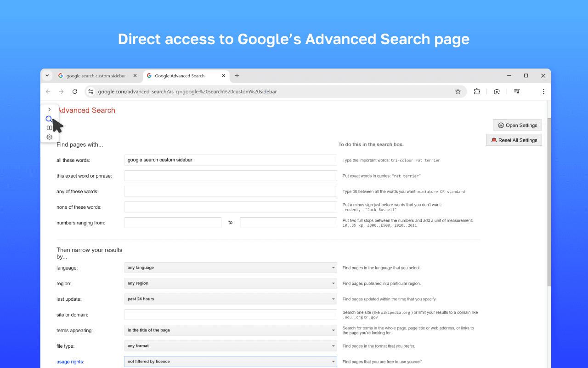This screenshot has height=368, width=588.
Task: Click the none of these words field
Action: click(x=231, y=207)
